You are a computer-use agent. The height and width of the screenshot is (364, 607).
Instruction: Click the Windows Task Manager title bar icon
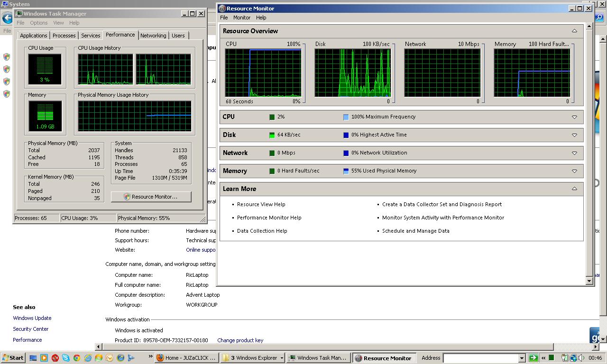pos(19,14)
